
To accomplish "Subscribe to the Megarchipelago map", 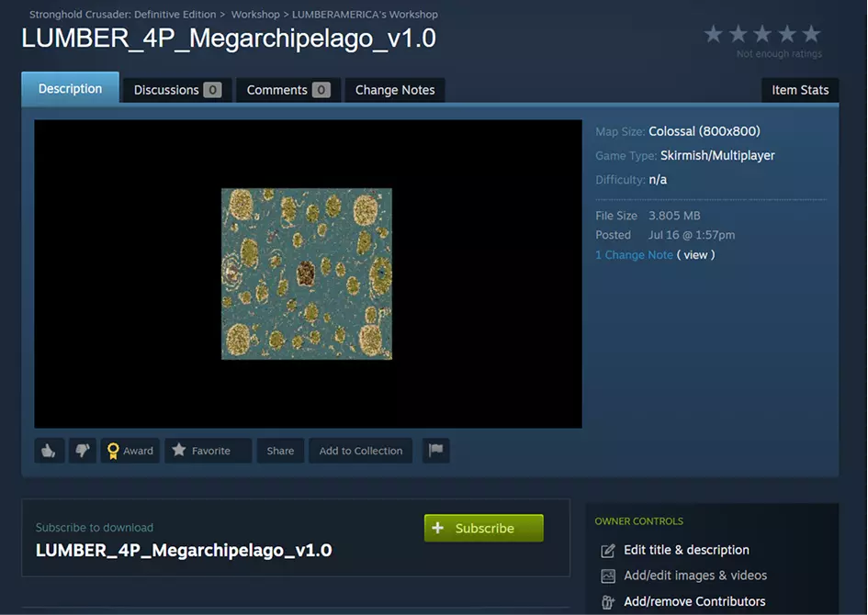I will point(484,528).
